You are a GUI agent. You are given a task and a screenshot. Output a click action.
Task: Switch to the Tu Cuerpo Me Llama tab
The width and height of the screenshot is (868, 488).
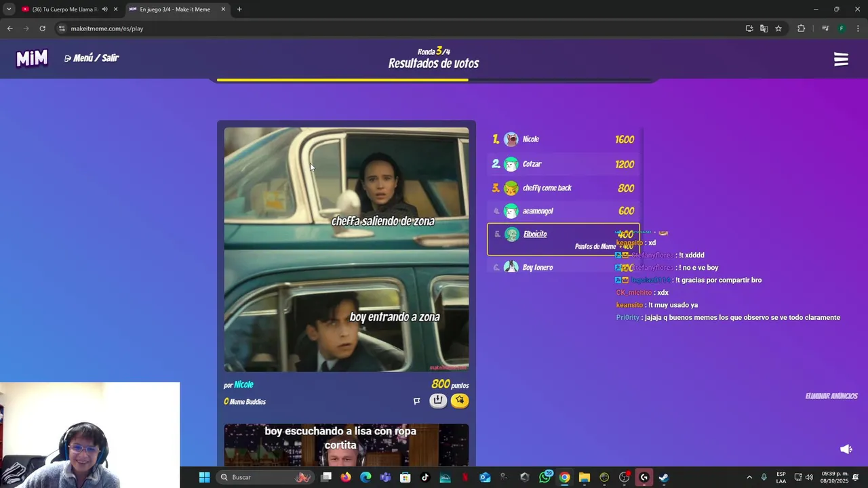click(x=65, y=9)
